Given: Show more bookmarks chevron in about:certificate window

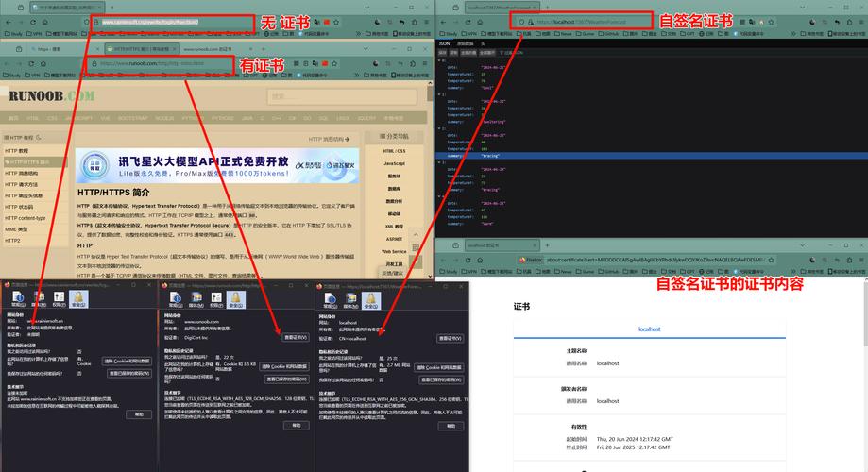Looking at the screenshot, I should (793, 271).
